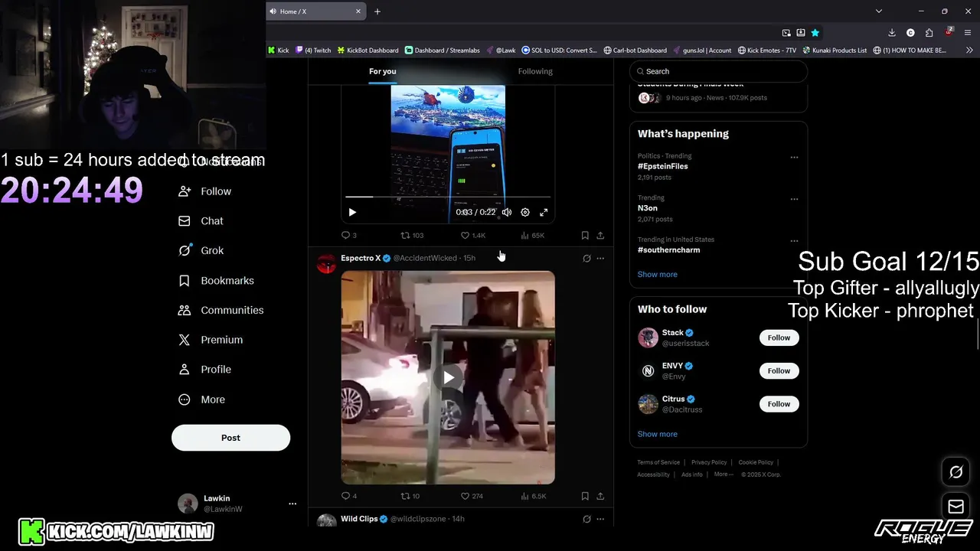Open Bookmarks from the sidebar

tap(216, 281)
